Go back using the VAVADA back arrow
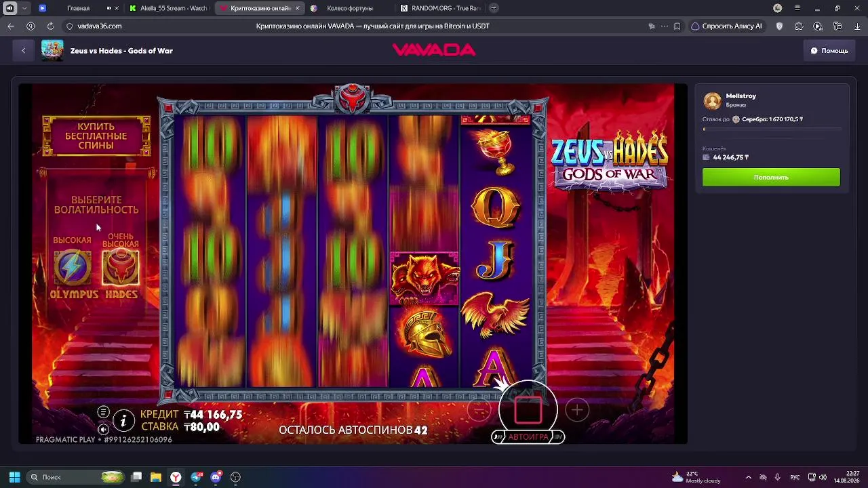The width and height of the screenshot is (868, 488). coord(23,50)
